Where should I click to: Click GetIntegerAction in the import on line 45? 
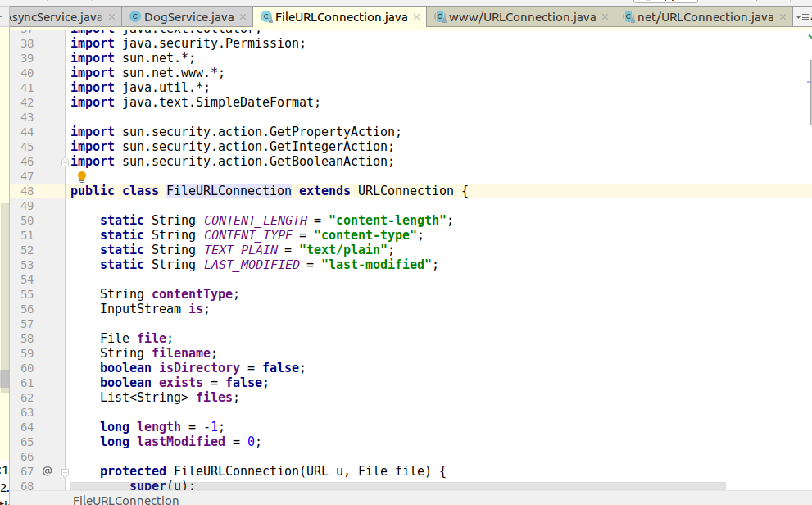pos(329,147)
